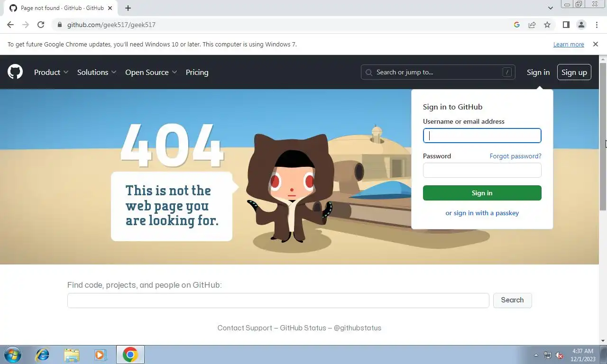Click the Contact Support link
The height and width of the screenshot is (364, 607).
coord(245,328)
